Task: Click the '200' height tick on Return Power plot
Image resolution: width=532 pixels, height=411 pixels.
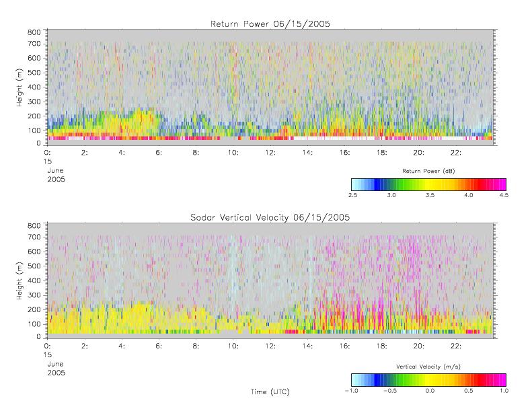Action: (x=34, y=116)
